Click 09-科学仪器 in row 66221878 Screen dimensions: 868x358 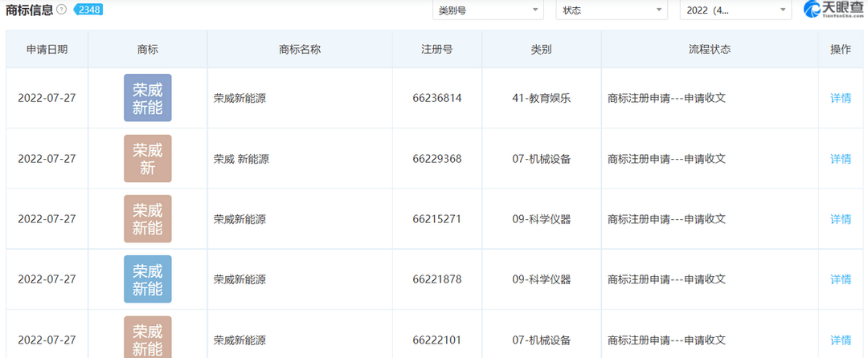542,279
